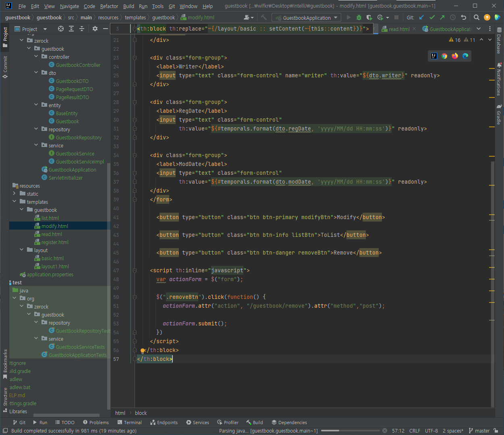The width and height of the screenshot is (504, 435).
Task: Push changes with Git push arrow
Action: (x=442, y=17)
